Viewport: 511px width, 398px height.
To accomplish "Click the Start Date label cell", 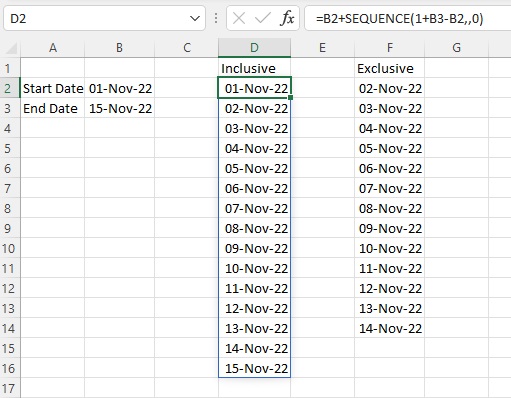I will (53, 88).
